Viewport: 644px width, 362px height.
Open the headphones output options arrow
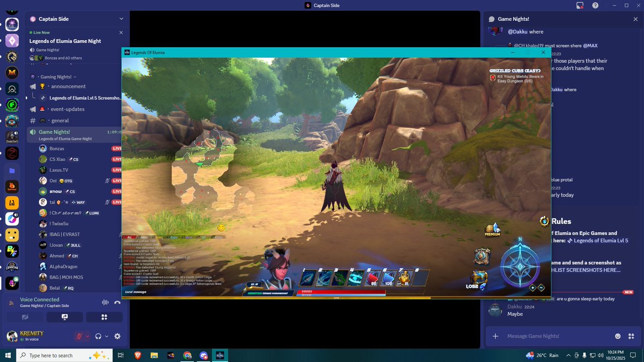point(106,336)
